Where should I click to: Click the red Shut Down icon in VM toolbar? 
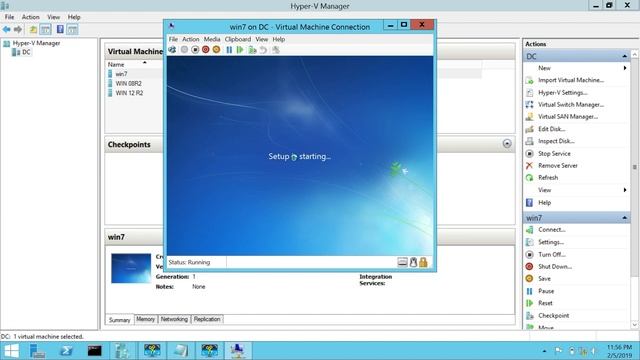206,50
